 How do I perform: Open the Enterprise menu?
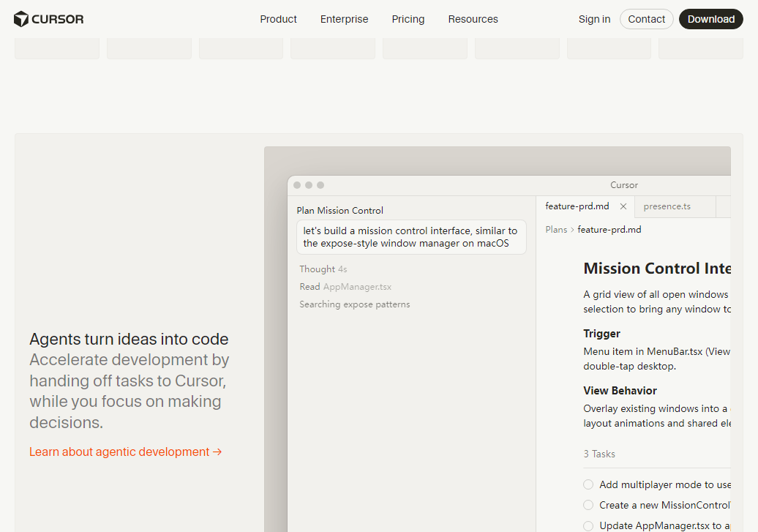(344, 19)
